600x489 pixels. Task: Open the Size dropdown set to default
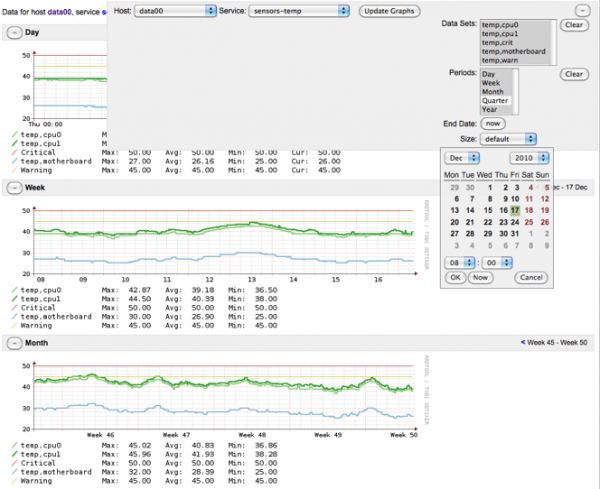508,139
